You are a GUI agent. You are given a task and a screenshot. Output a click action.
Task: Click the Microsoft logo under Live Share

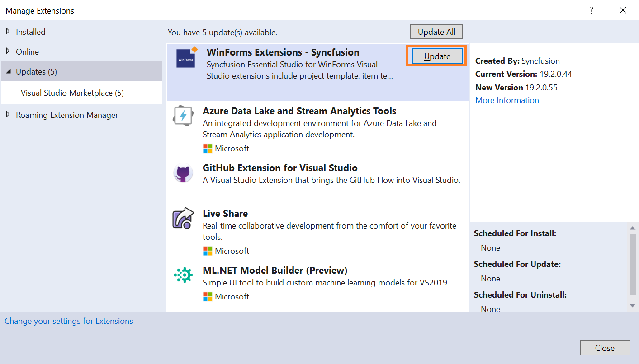tap(208, 251)
